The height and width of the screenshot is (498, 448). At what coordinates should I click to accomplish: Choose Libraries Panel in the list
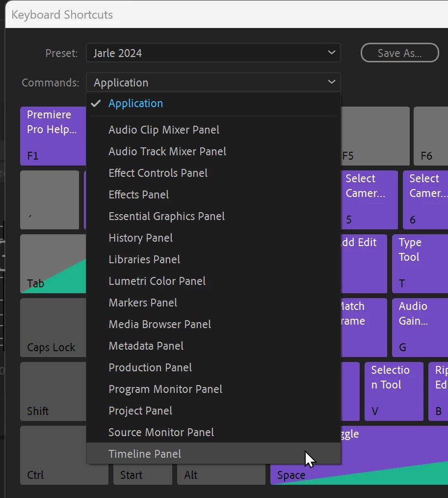tap(213, 259)
